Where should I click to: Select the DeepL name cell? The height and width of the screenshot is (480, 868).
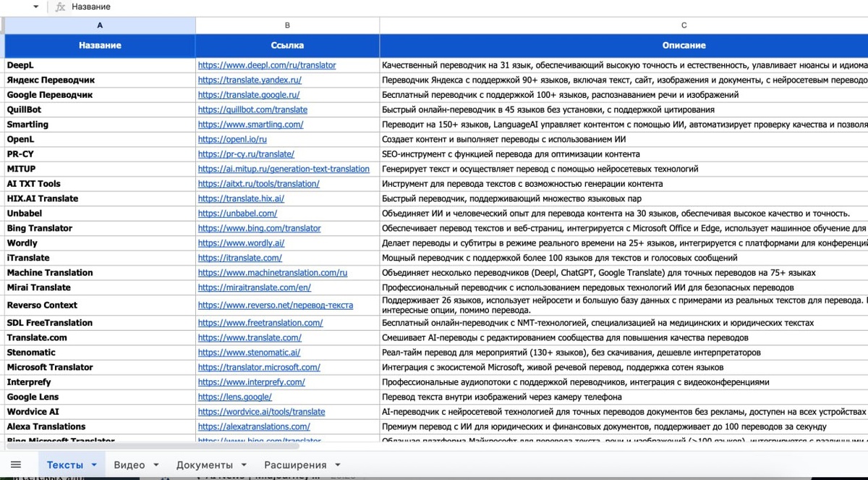tap(100, 65)
